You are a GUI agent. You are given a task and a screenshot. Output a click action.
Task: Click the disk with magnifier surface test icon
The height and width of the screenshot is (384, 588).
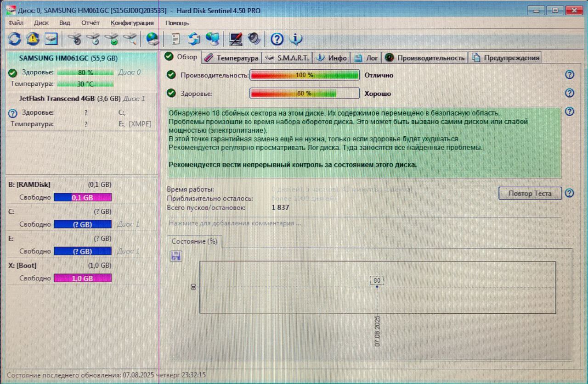point(130,39)
